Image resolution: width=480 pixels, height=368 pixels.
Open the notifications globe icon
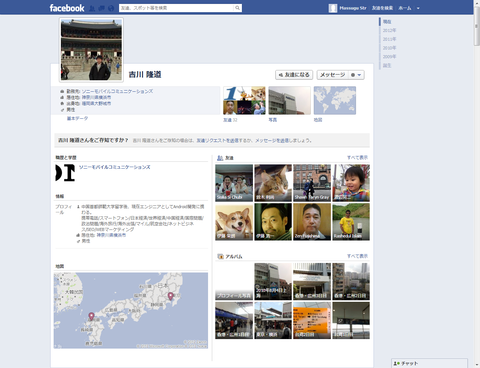111,8
